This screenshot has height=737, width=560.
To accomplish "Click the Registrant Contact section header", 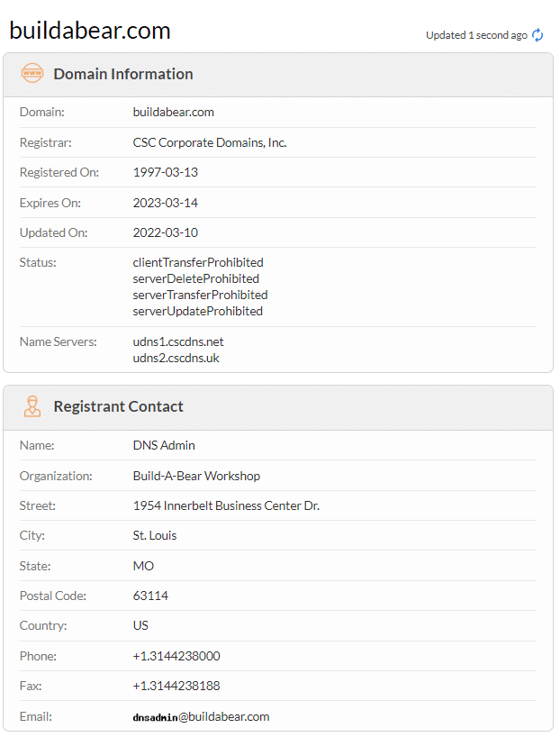I will click(118, 406).
